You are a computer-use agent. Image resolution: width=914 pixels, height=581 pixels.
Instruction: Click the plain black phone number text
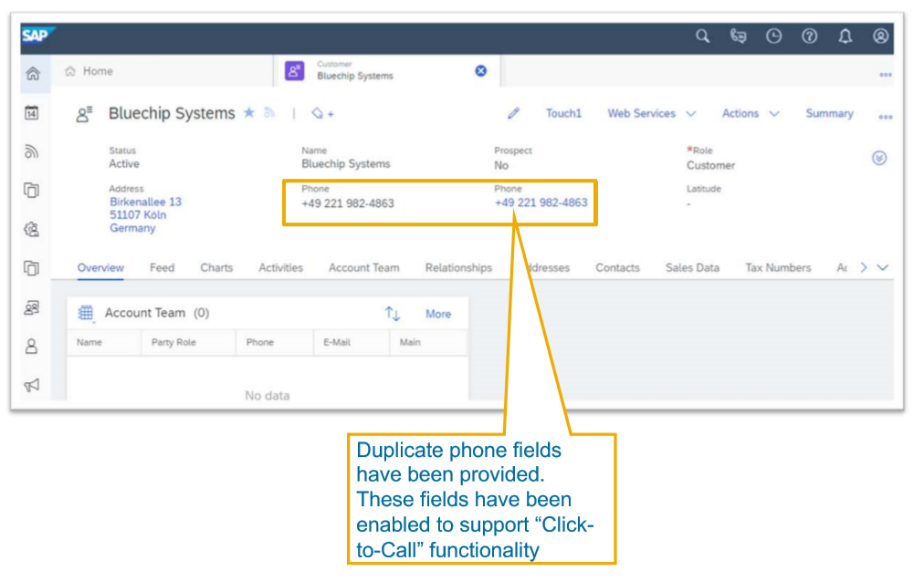coord(347,203)
